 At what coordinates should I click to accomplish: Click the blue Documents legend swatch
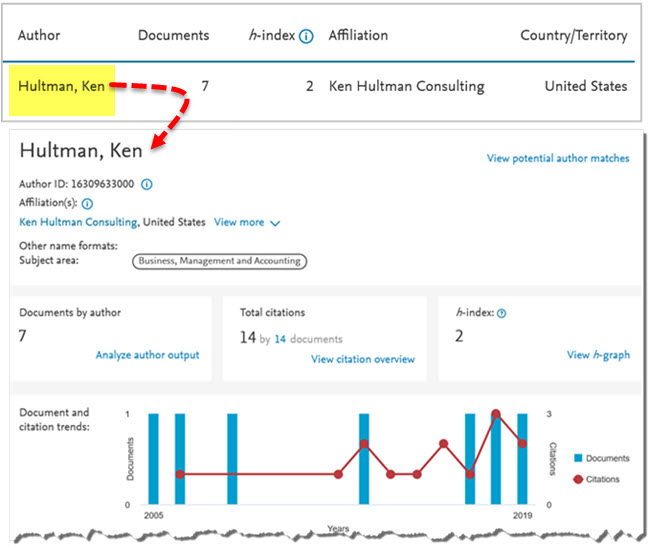[x=579, y=458]
